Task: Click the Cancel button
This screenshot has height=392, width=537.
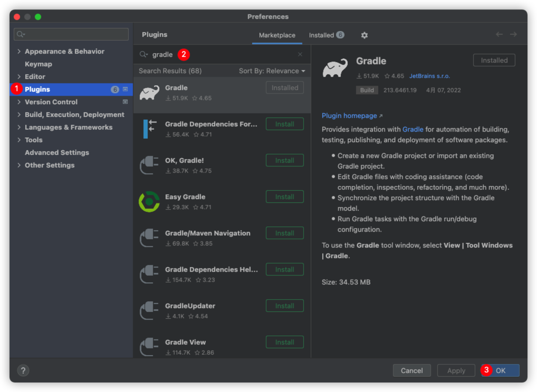Action: 412,370
